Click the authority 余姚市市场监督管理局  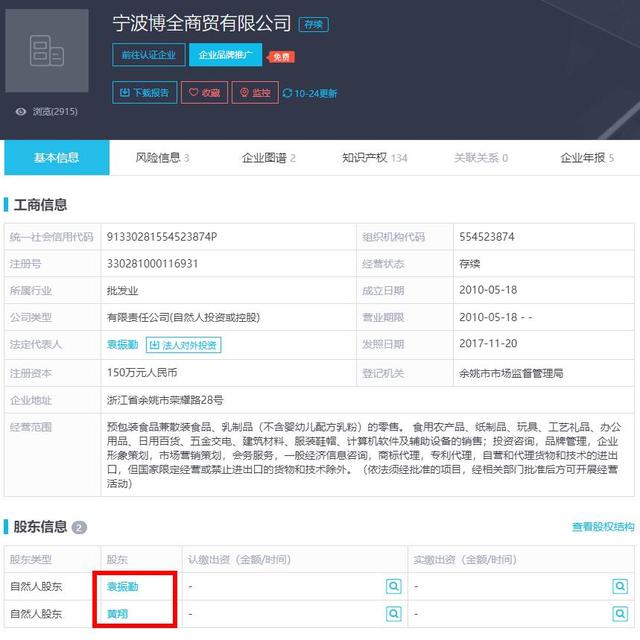point(511,373)
